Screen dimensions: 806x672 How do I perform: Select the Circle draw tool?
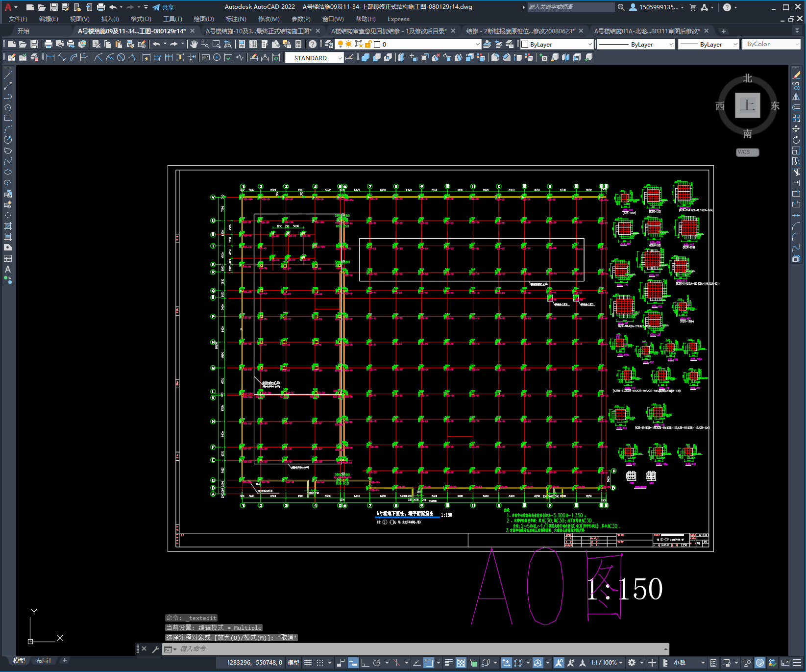coord(8,140)
